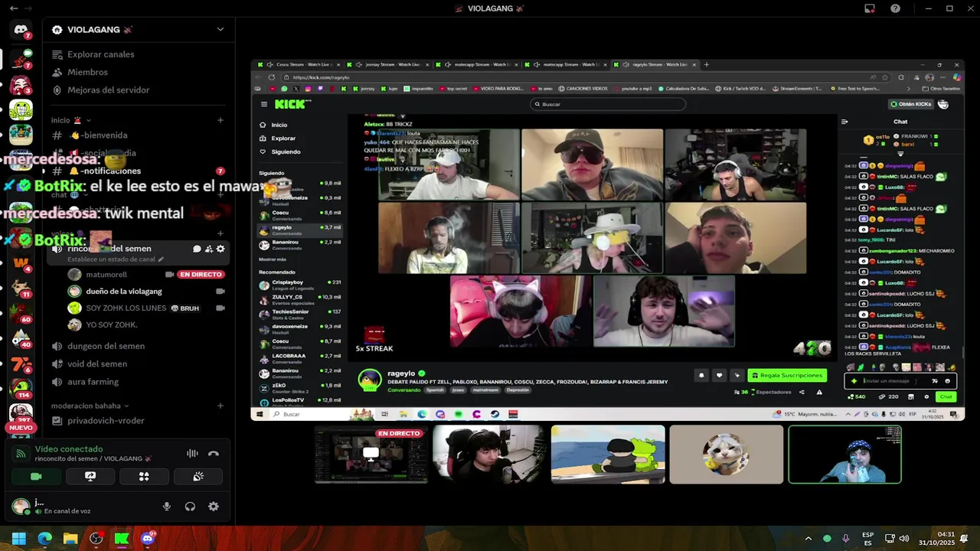Open File Explorer from the taskbar
The image size is (980, 551).
[x=70, y=539]
